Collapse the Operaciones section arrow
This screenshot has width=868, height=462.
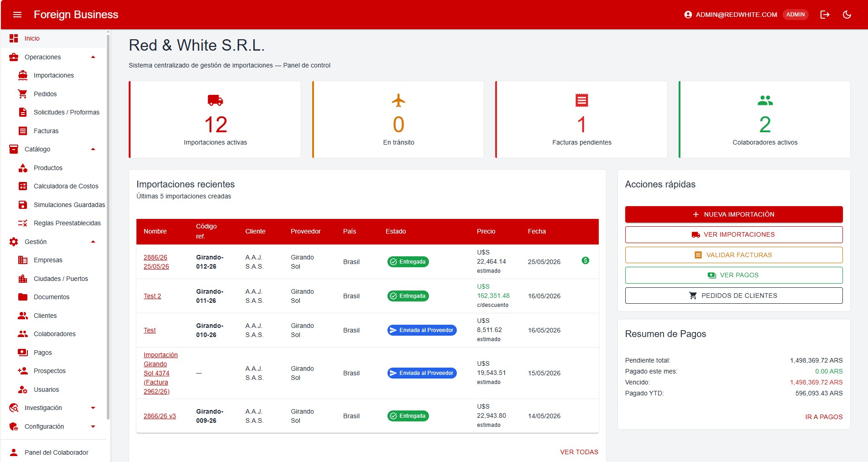[93, 57]
